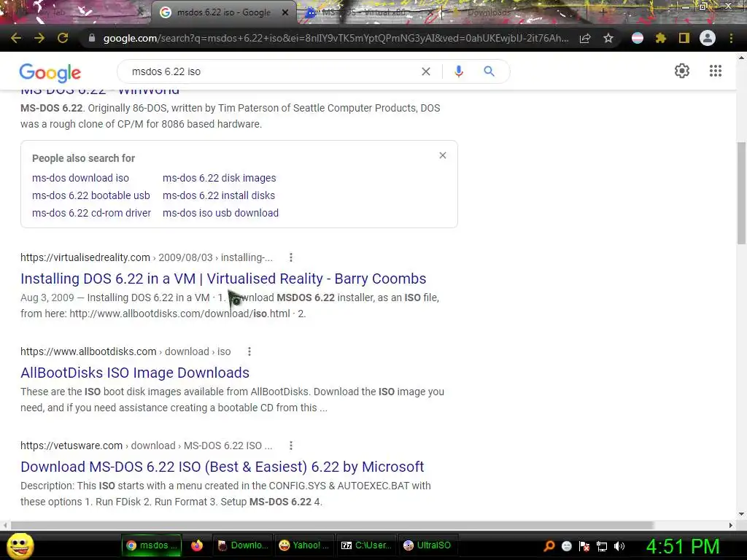This screenshot has height=560, width=747.
Task: Search for ms-dos 6.22 cd-rom driver
Action: point(91,213)
